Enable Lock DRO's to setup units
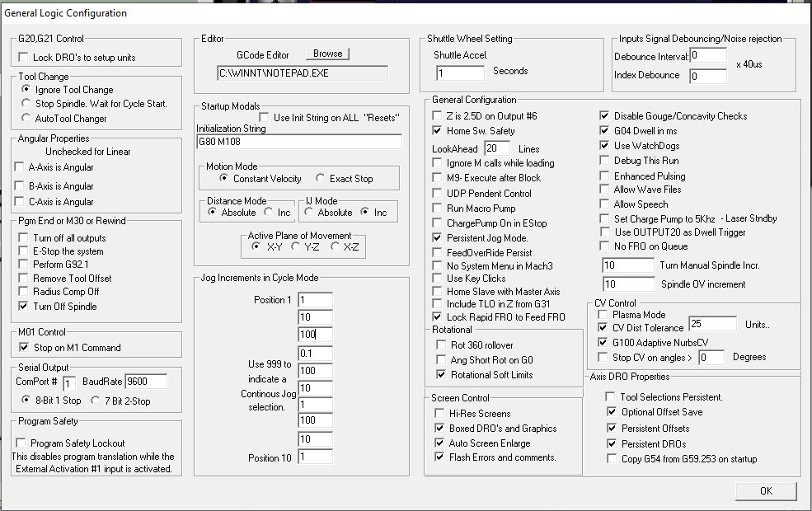 coord(23,57)
